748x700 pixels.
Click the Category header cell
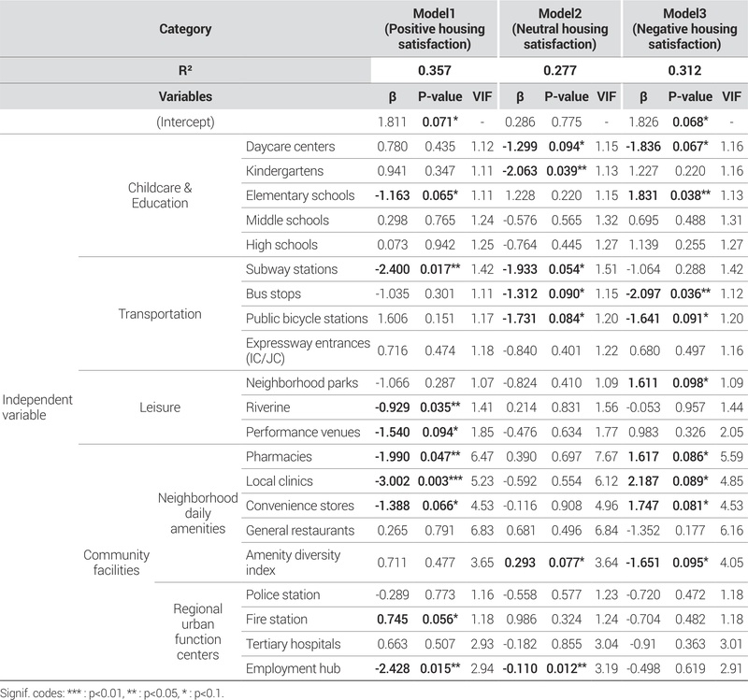coord(185,29)
